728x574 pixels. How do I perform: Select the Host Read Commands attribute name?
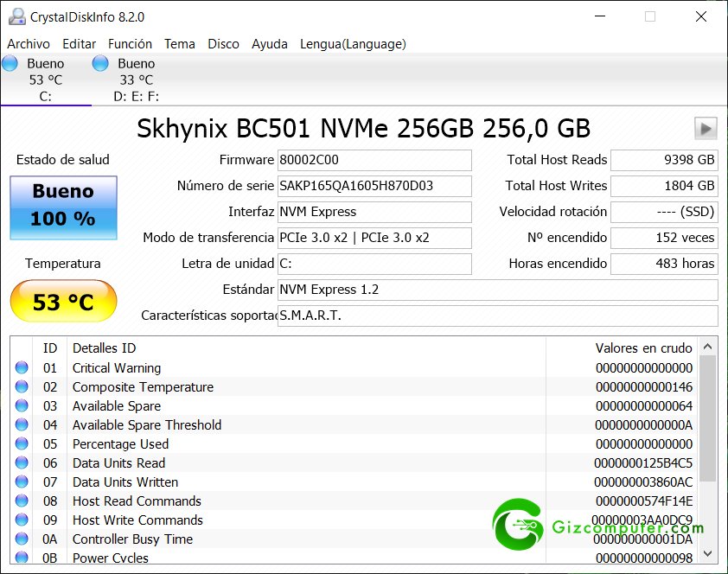pyautogui.click(x=137, y=501)
